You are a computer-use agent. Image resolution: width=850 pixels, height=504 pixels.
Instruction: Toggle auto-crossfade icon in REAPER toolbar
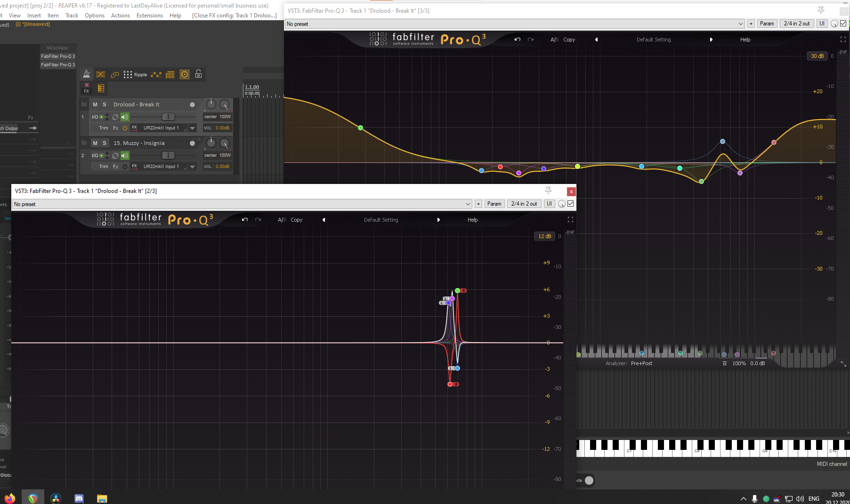pyautogui.click(x=100, y=74)
